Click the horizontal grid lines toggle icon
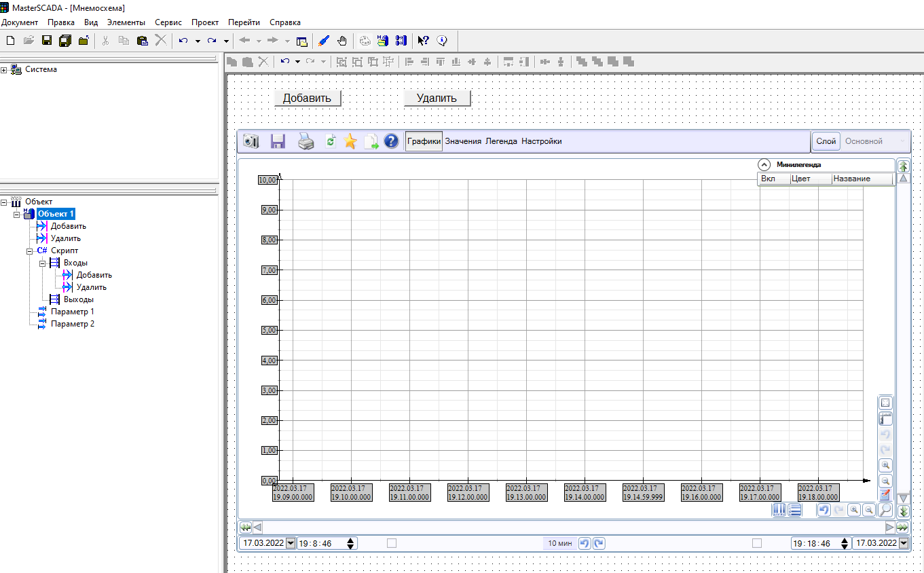The width and height of the screenshot is (924, 573). [795, 510]
